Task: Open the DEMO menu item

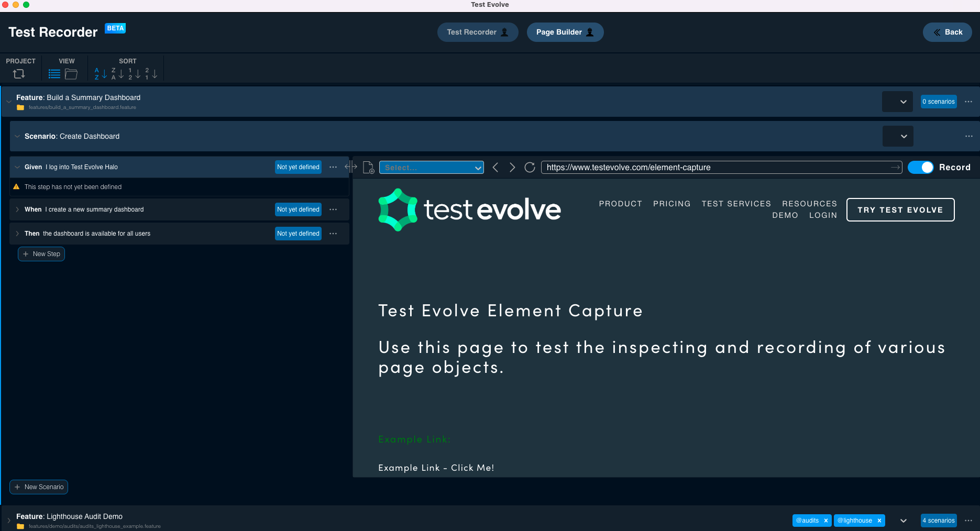Action: [x=785, y=215]
